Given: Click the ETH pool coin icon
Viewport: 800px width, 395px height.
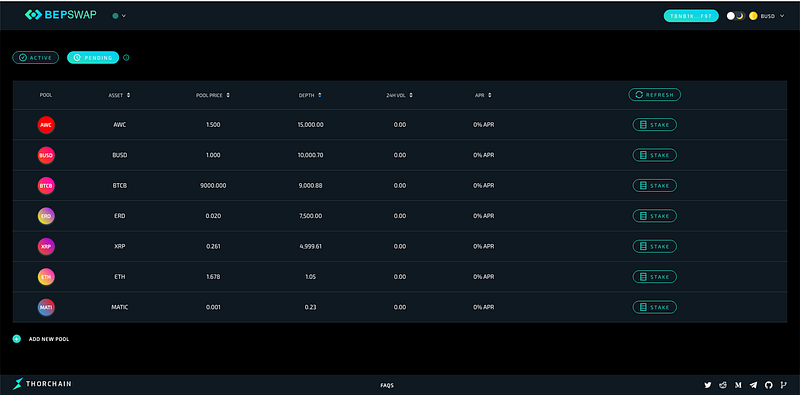Looking at the screenshot, I should (46, 277).
